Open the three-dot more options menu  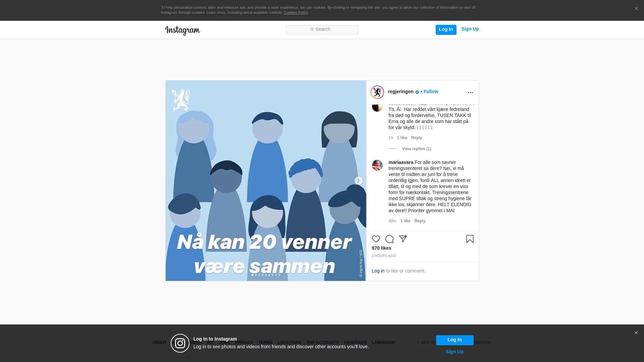[470, 93]
